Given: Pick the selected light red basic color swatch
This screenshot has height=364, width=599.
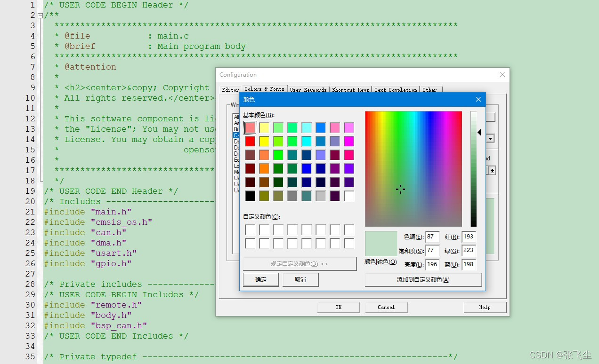Looking at the screenshot, I should (x=250, y=127).
